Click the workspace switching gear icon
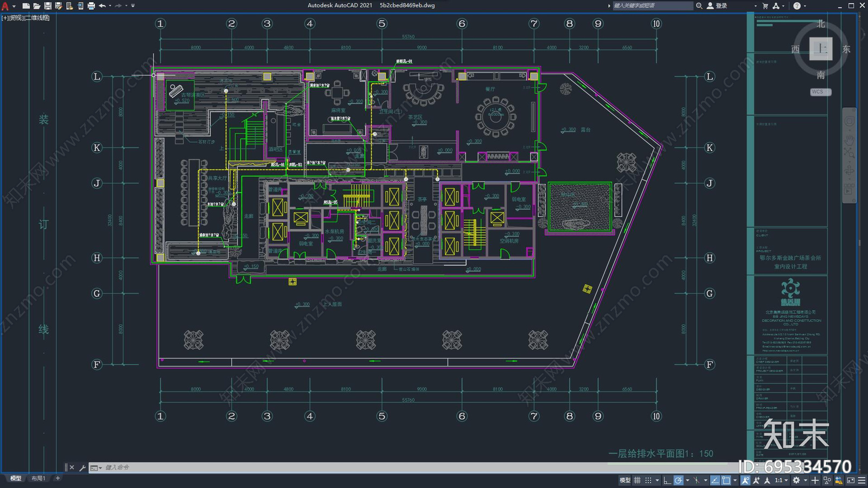This screenshot has height=488, width=868. coord(796,480)
